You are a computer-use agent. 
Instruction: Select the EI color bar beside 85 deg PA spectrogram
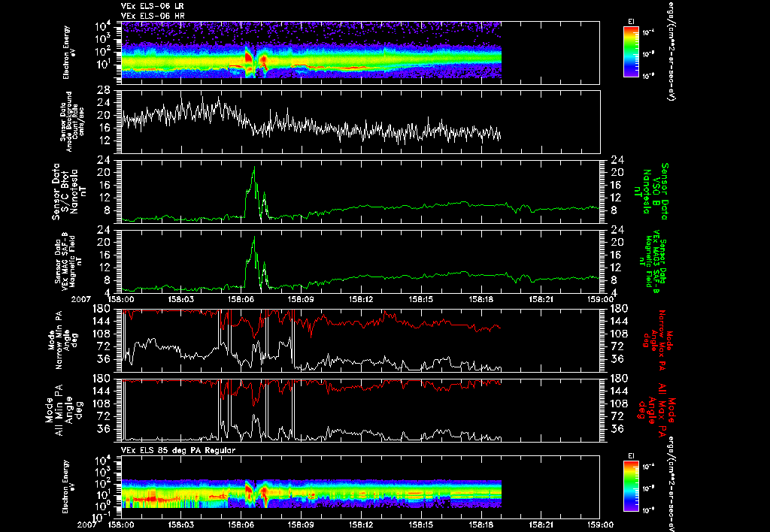click(x=631, y=486)
